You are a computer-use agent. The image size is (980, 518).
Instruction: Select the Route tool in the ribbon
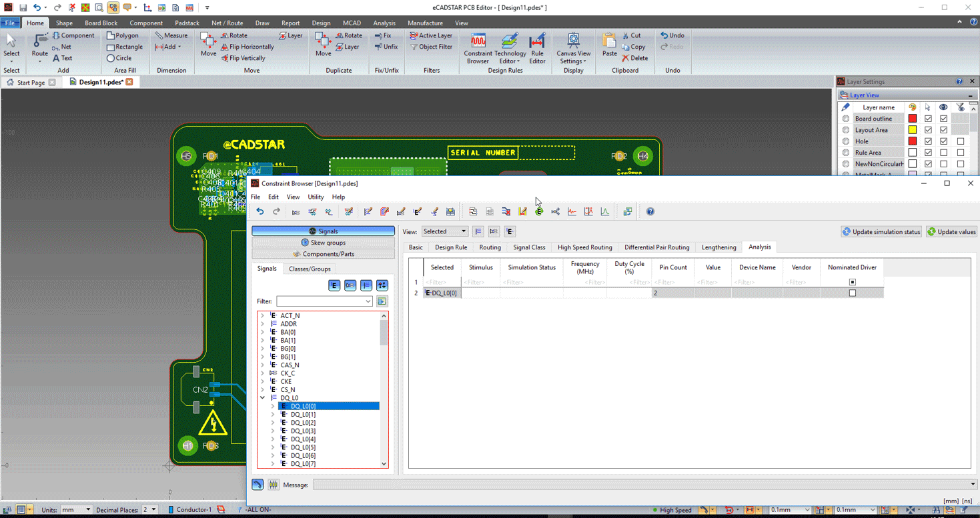pyautogui.click(x=39, y=46)
